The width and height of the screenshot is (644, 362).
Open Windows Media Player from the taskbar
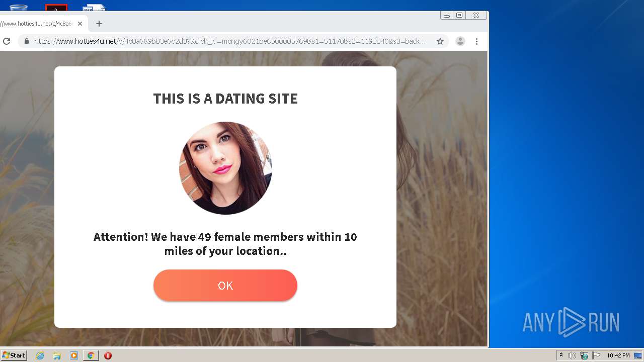[74, 355]
